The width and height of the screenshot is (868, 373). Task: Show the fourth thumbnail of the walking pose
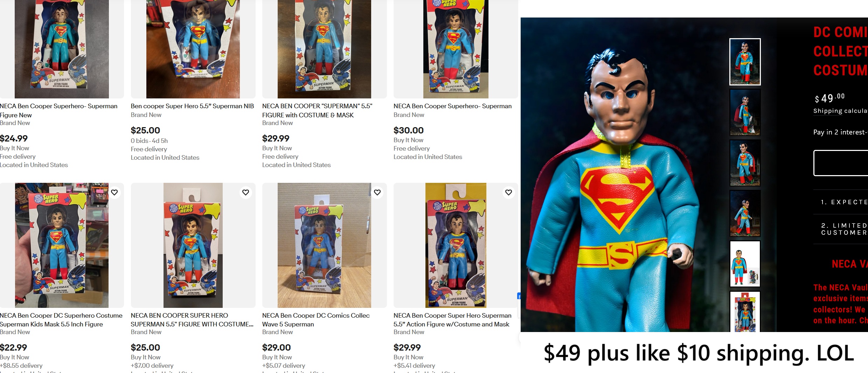(x=745, y=214)
